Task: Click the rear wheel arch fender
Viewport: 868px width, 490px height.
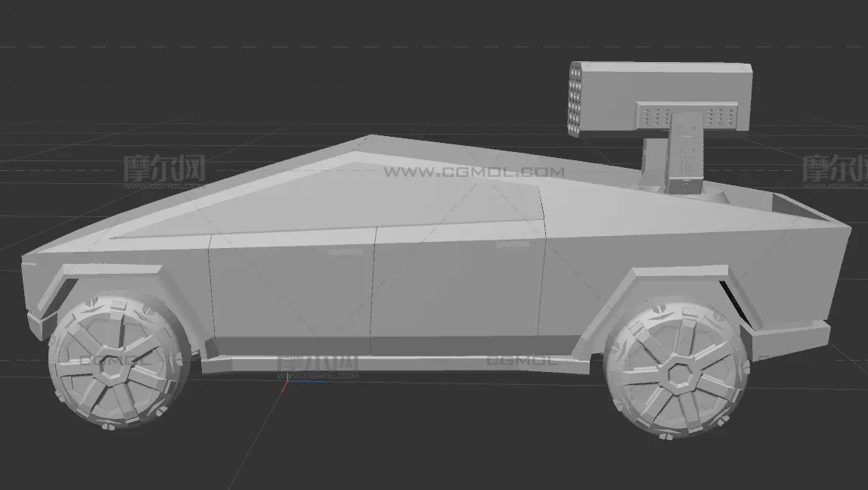Action: click(673, 276)
